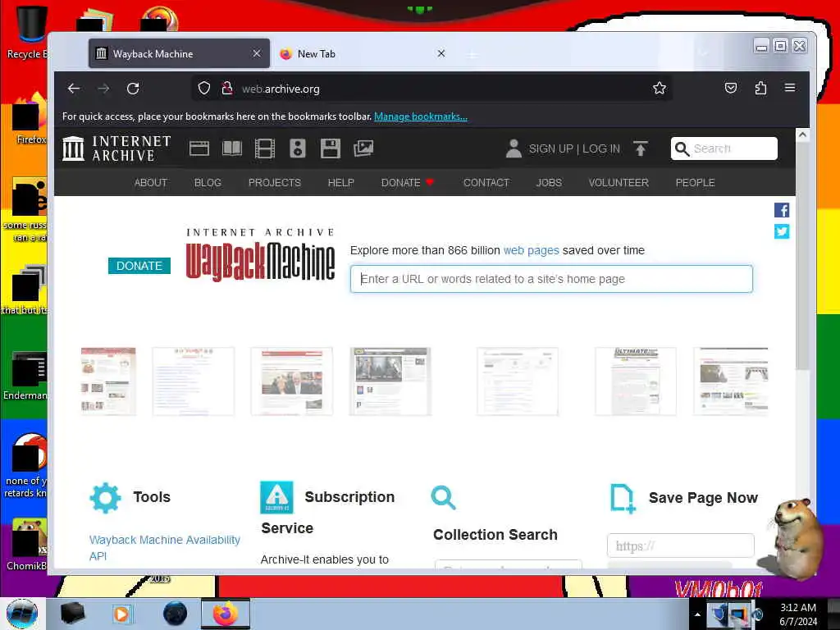Click the browser address bar
This screenshot has height=630, width=840.
tap(431, 89)
